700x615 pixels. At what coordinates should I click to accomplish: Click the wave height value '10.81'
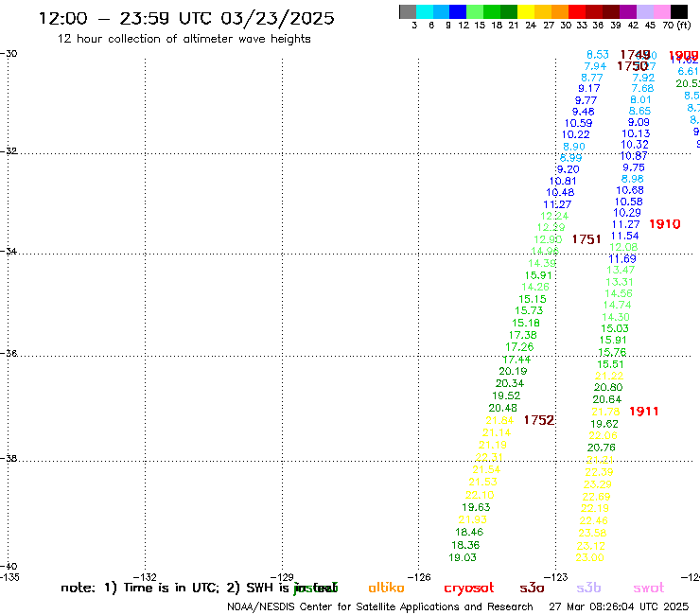point(563,181)
